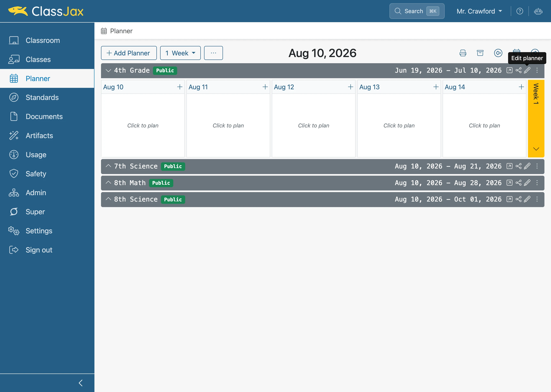The width and height of the screenshot is (551, 392).
Task: Open Standards in sidebar
Action: pos(47,97)
